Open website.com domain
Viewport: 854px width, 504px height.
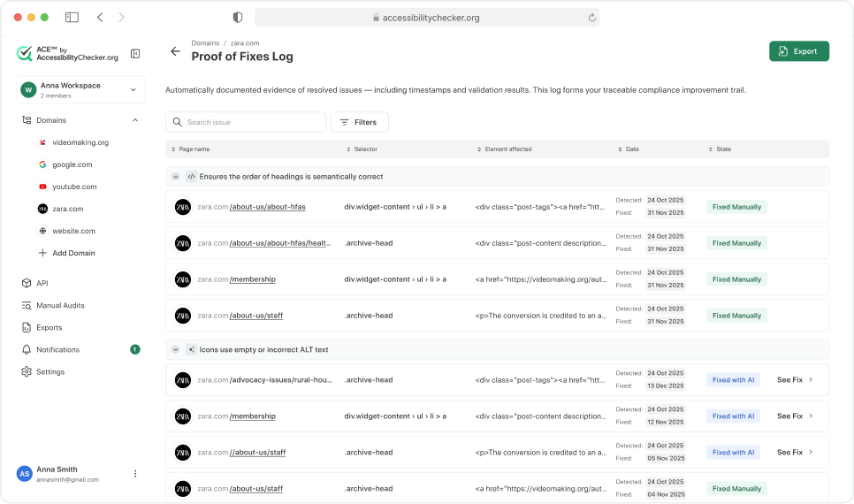(74, 231)
